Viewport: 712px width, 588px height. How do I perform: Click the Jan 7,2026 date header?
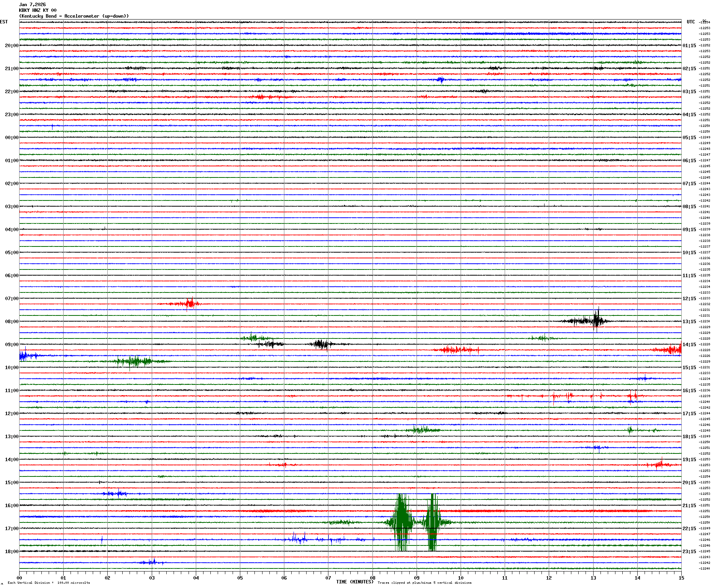point(33,5)
